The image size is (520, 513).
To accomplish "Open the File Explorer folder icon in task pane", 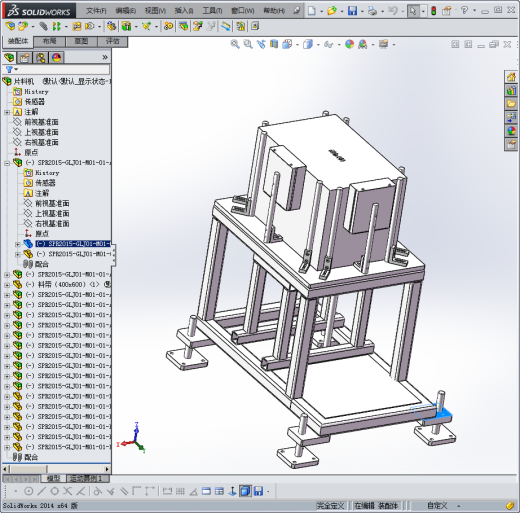I will 511,104.
